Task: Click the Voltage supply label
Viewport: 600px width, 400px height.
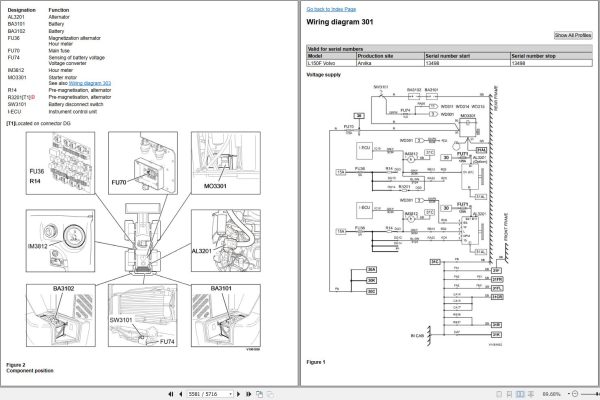Action: (x=323, y=75)
